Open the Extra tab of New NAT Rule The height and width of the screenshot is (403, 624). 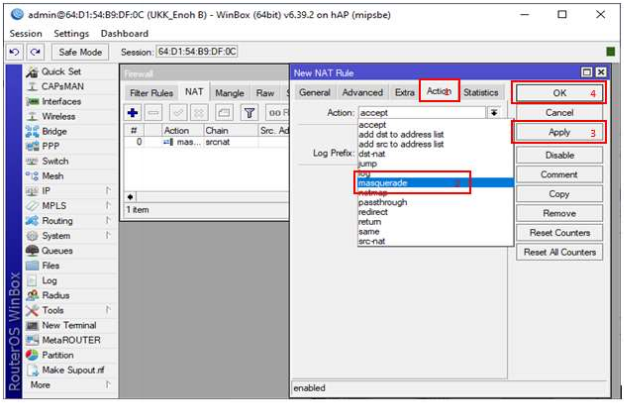click(x=405, y=93)
